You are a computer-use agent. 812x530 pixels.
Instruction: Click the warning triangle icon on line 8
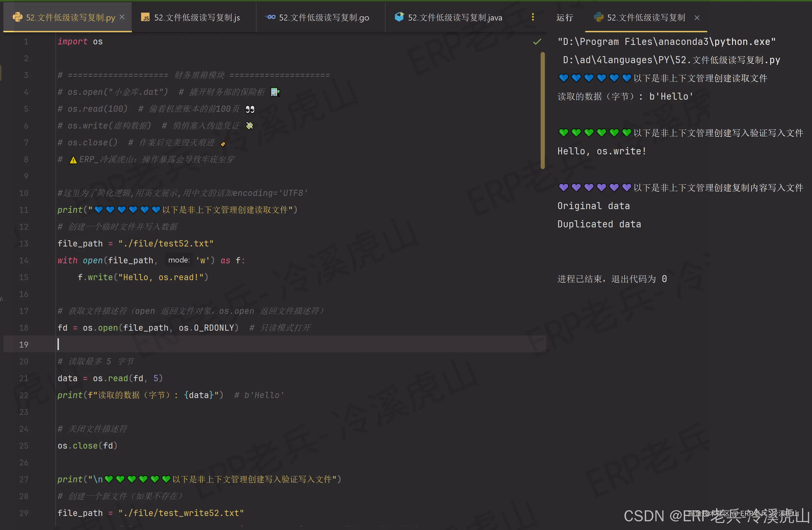[73, 160]
